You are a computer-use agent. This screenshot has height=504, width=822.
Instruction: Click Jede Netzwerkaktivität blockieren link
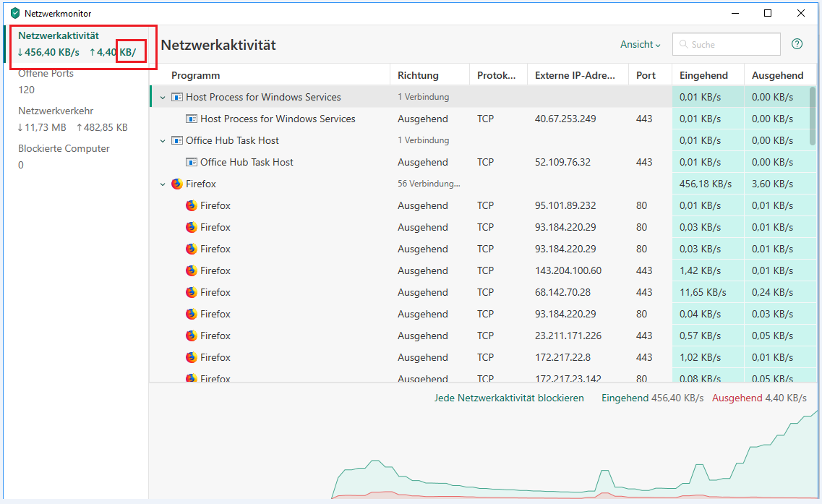click(x=508, y=398)
